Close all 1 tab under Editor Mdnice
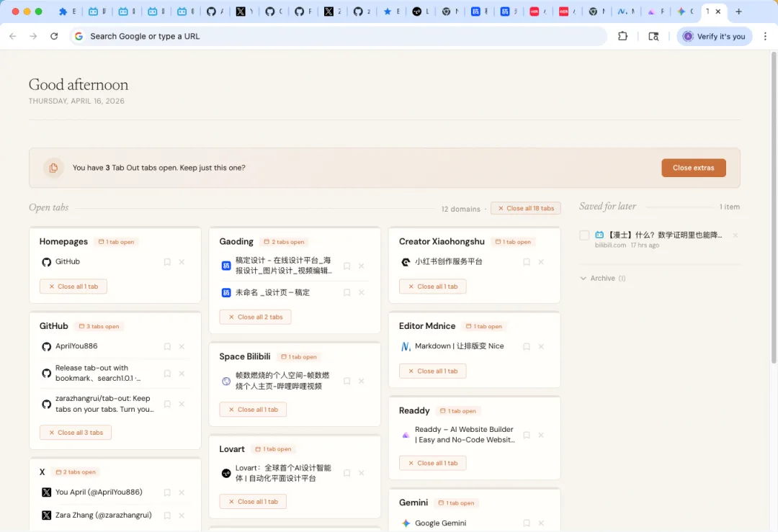Image resolution: width=778 pixels, height=532 pixels. click(x=433, y=371)
